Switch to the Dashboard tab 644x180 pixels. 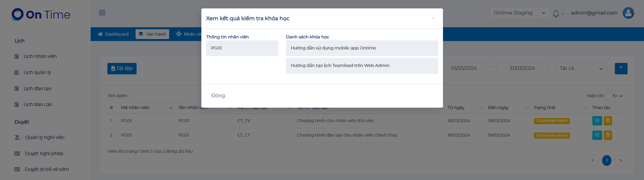[113, 34]
